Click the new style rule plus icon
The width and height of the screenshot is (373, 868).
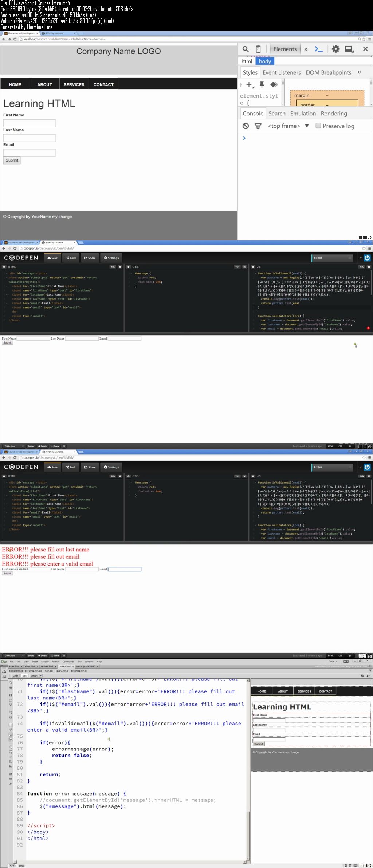click(250, 85)
